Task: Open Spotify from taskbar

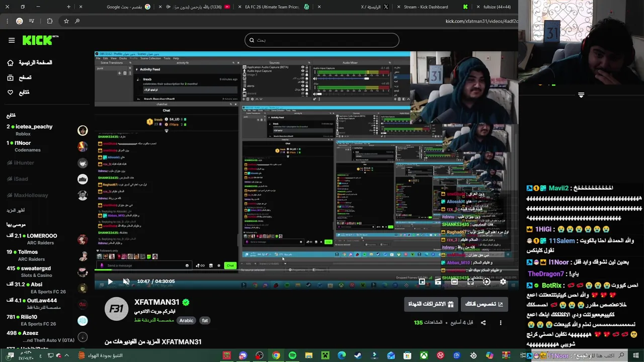Action: (x=292, y=355)
